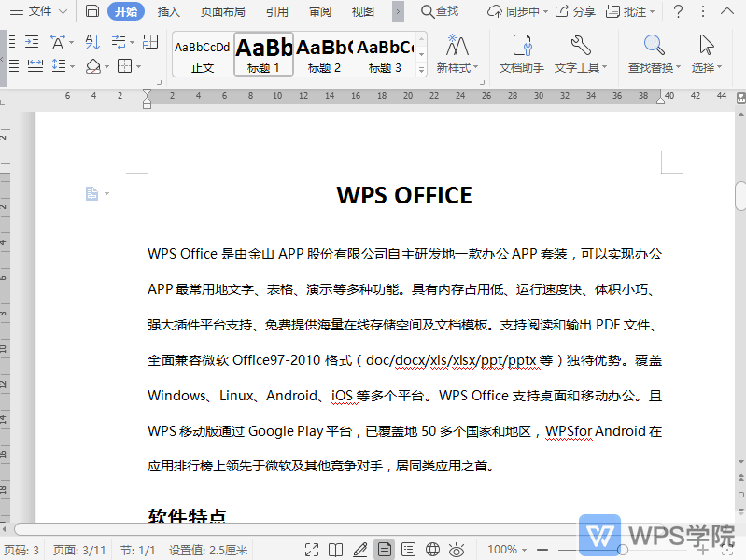Click the 查找替换 magnifier icon
746x560 pixels.
(655, 46)
